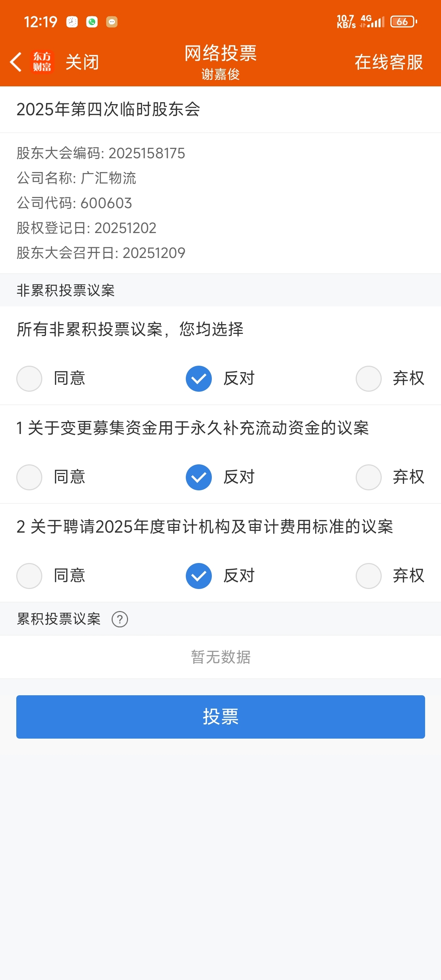
Task: Choose 同意 for proposal 1 fundraising change
Action: tap(29, 477)
